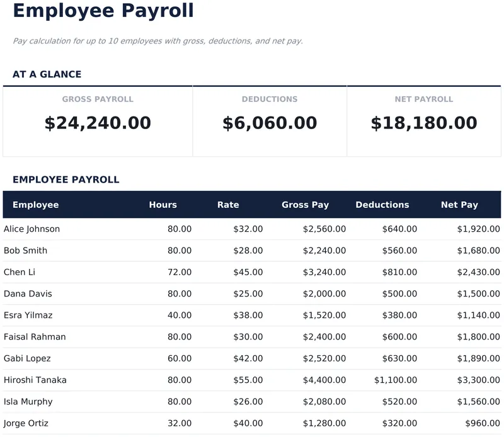The height and width of the screenshot is (437, 504).
Task: Click the DEDUCTIONS card label
Action: pos(270,99)
